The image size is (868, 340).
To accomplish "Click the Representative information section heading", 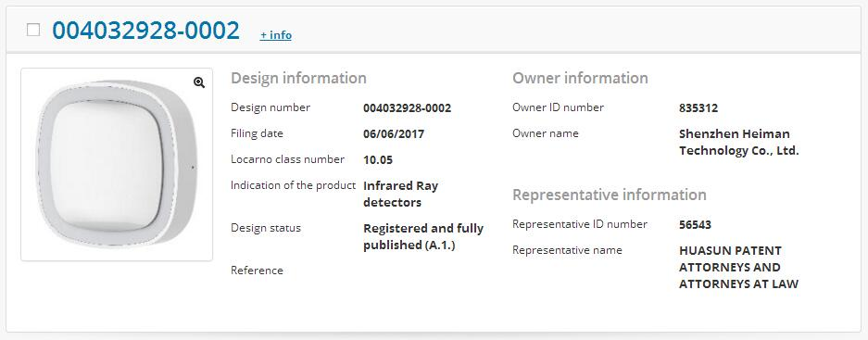I will pyautogui.click(x=609, y=195).
